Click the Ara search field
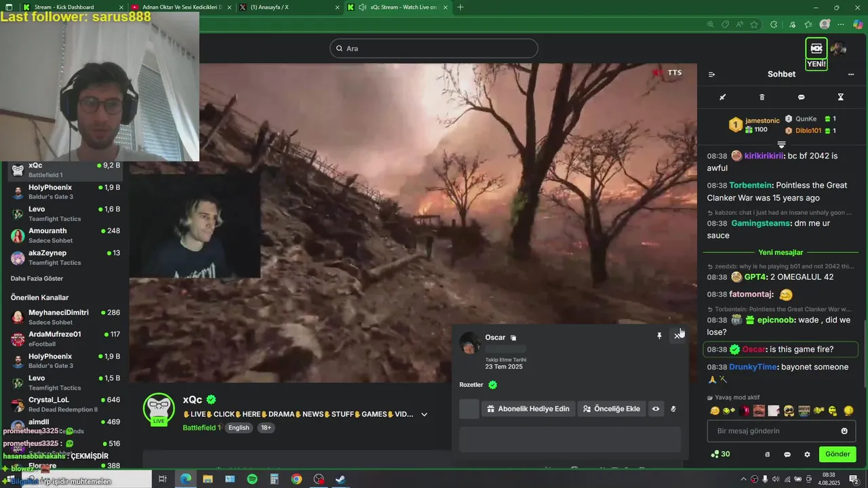This screenshot has height=488, width=868. click(434, 49)
